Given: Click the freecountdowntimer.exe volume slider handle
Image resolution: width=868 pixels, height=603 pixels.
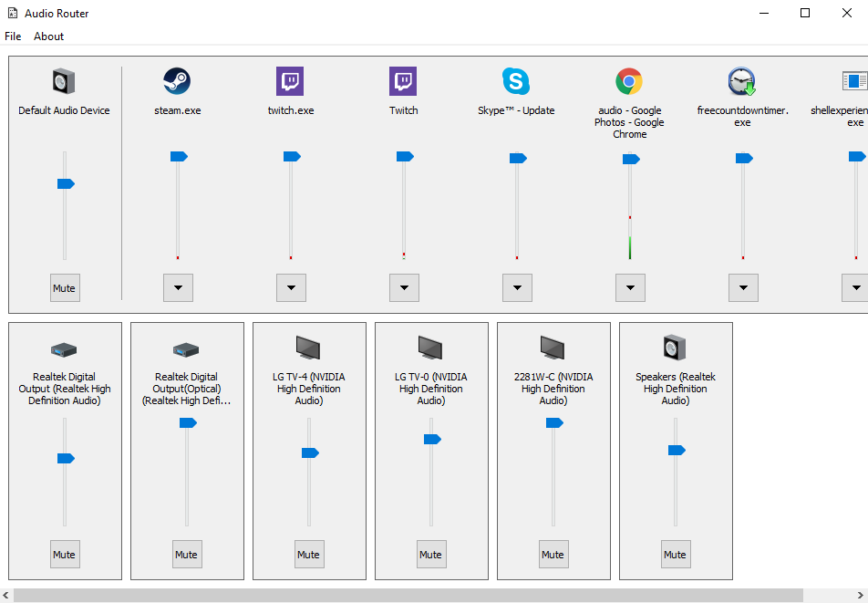Looking at the screenshot, I should click(744, 159).
